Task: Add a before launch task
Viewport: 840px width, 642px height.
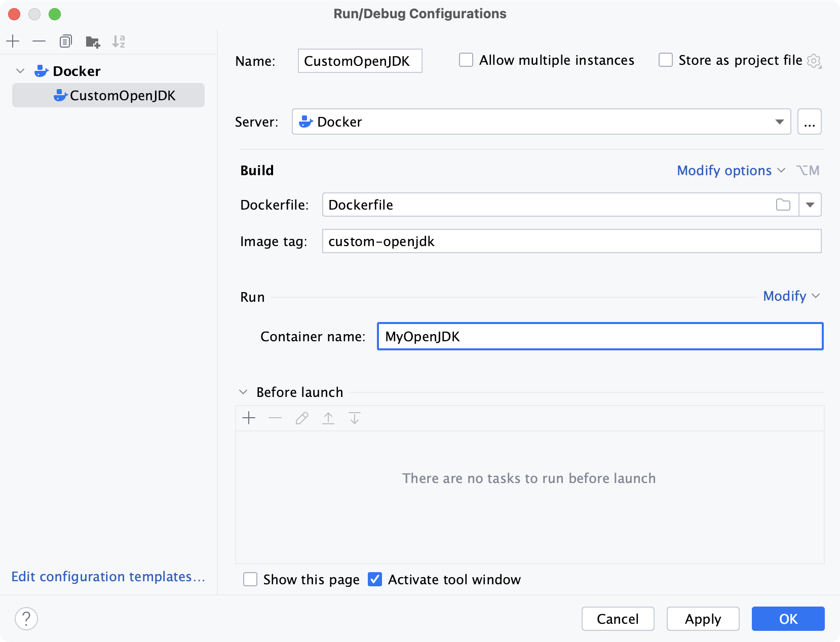Action: click(x=249, y=418)
